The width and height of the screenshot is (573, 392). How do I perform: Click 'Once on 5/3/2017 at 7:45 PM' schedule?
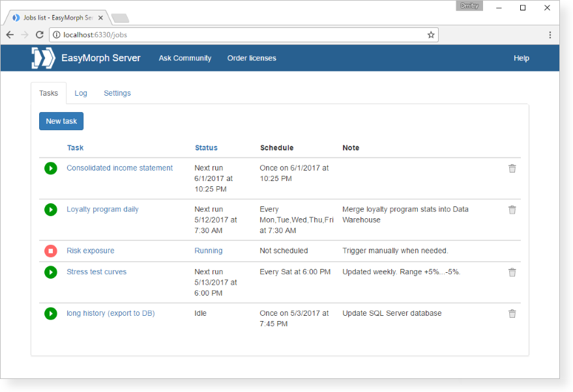294,318
